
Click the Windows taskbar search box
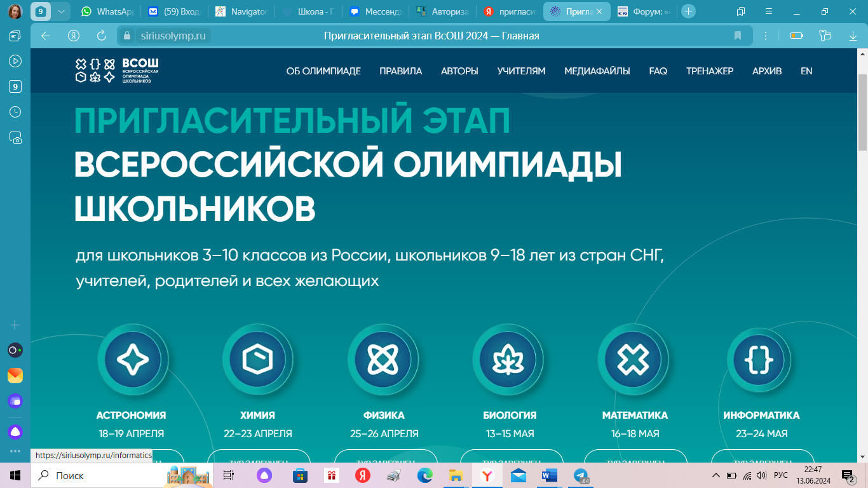click(x=122, y=475)
